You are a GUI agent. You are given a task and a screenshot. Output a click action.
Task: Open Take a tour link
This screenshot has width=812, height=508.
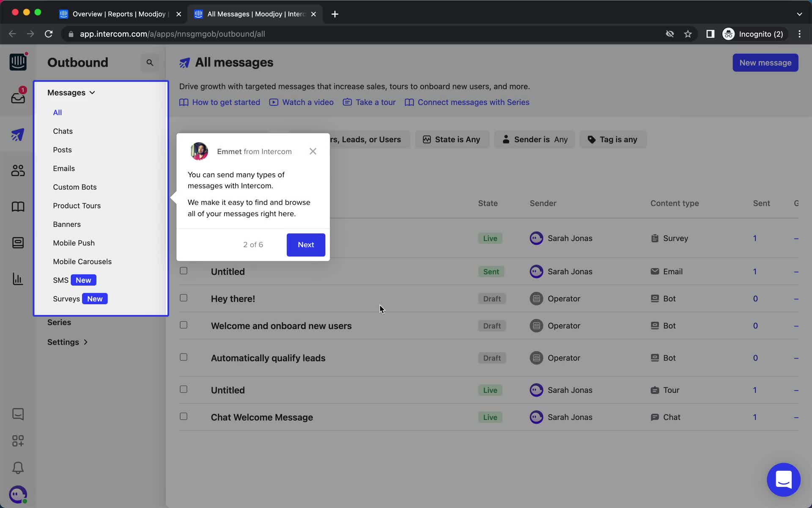(369, 102)
